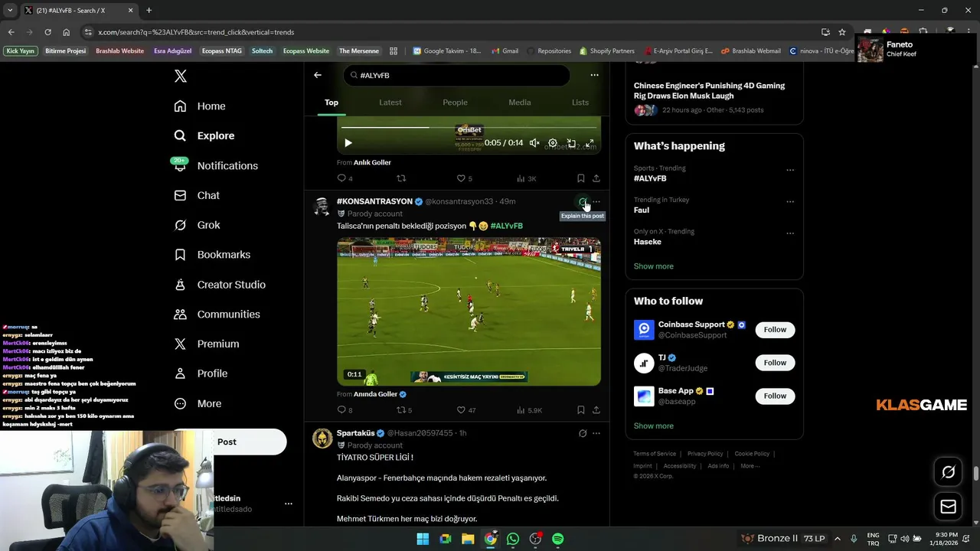Image resolution: width=980 pixels, height=551 pixels.
Task: Bookmark the Anlık Goller post
Action: tap(580, 178)
